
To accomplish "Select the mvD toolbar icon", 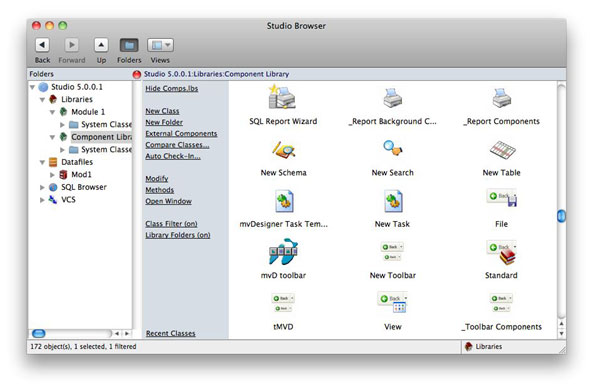I will tap(283, 251).
